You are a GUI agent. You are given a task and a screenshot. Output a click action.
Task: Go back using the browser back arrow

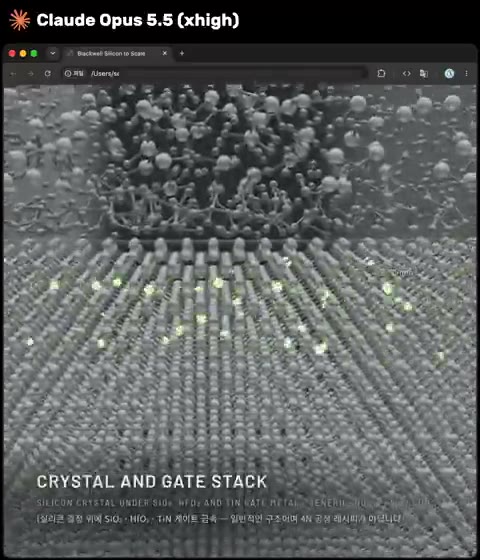point(13,74)
